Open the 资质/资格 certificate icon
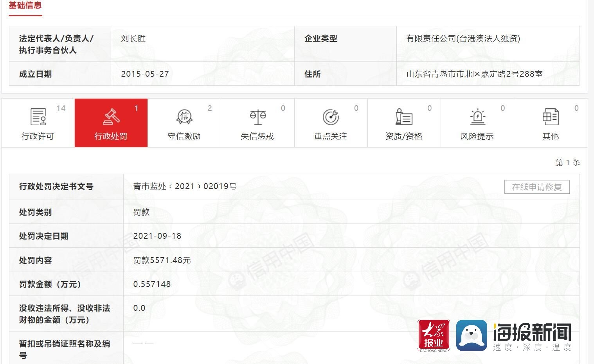 click(x=404, y=117)
